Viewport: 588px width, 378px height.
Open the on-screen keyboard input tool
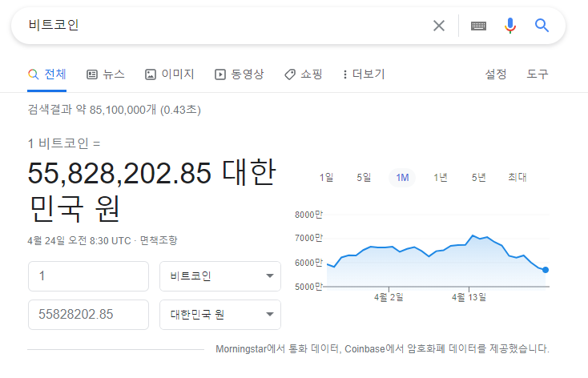point(478,26)
